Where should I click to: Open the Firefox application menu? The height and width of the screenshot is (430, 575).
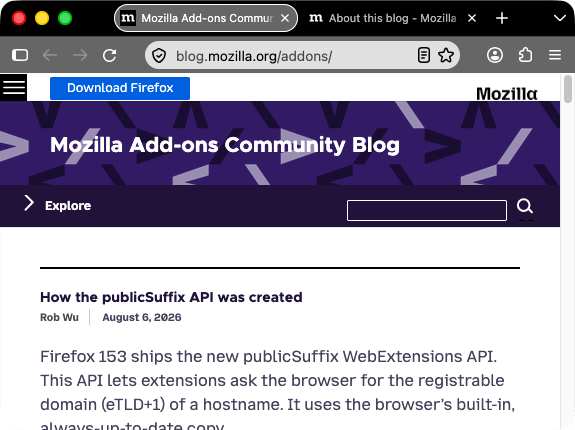point(555,55)
